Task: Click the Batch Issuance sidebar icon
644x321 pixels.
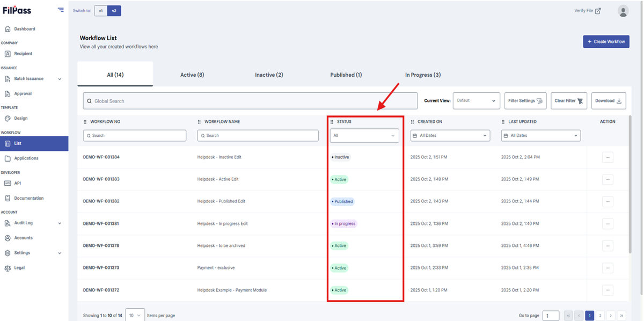Action: [8, 79]
